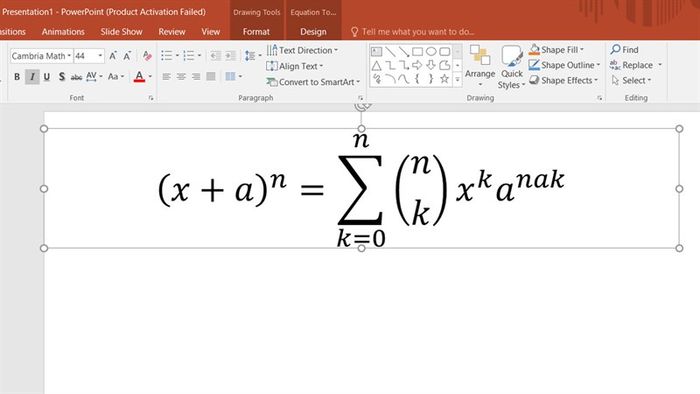
Task: Select the Rectangle shape
Action: 417,51
